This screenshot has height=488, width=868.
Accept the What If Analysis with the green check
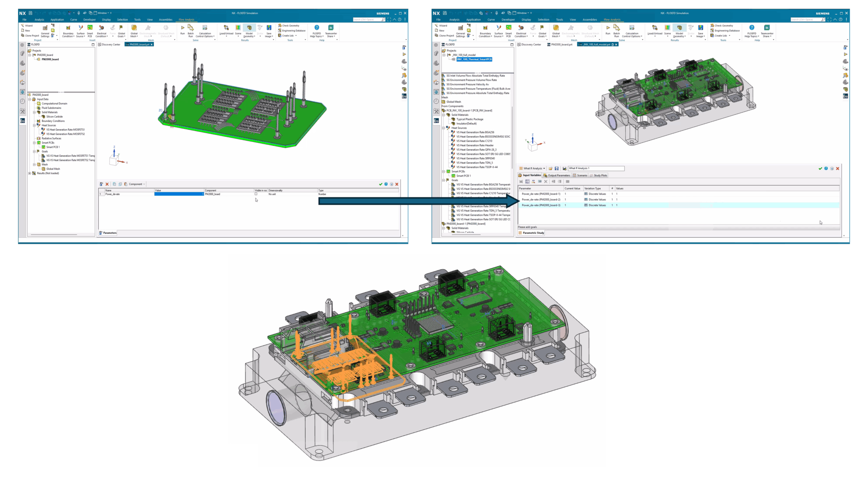pyautogui.click(x=820, y=169)
